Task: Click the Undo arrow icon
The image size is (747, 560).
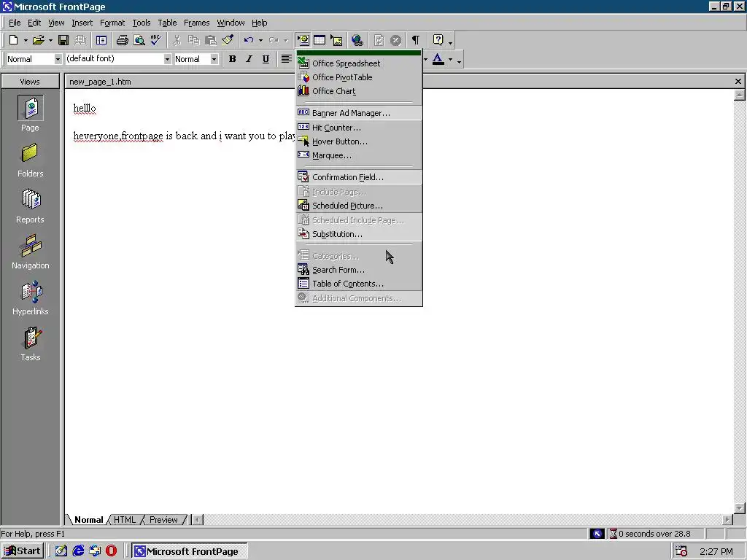Action: coord(249,41)
